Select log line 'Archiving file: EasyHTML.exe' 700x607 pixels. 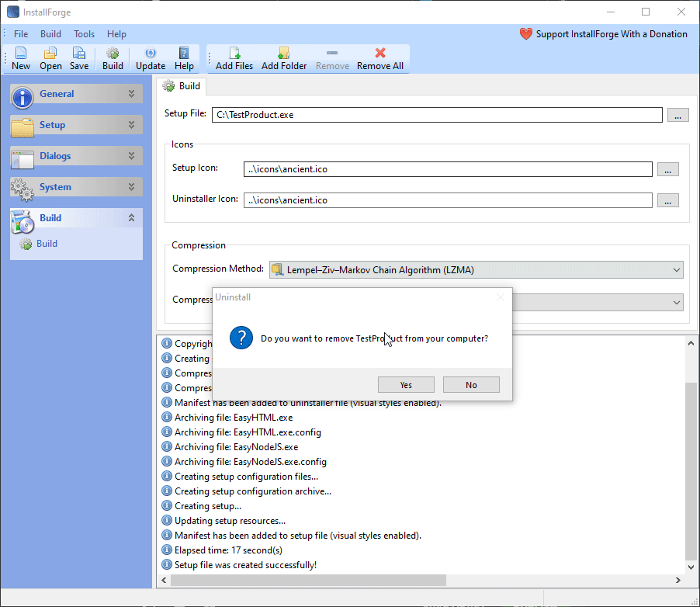click(234, 418)
